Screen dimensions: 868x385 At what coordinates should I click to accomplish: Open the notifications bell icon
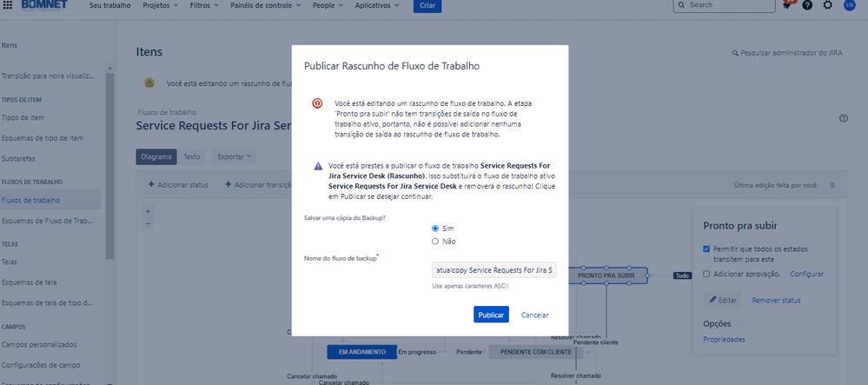pos(787,5)
